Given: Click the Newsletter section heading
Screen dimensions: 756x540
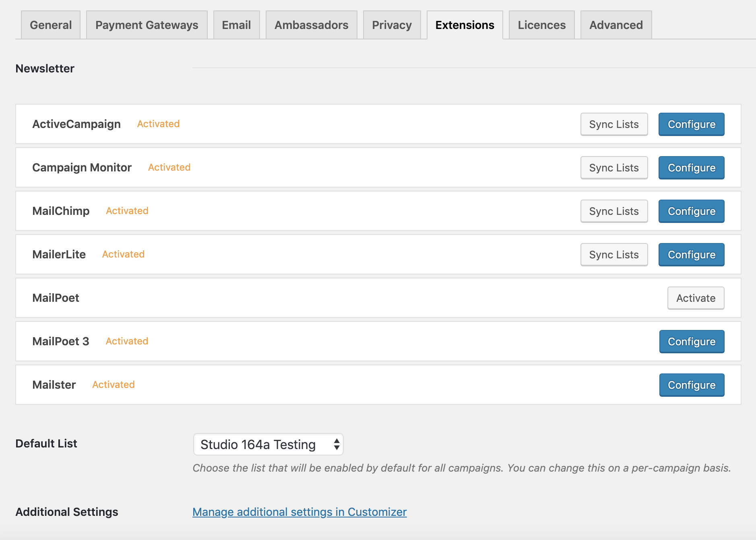Looking at the screenshot, I should point(45,68).
